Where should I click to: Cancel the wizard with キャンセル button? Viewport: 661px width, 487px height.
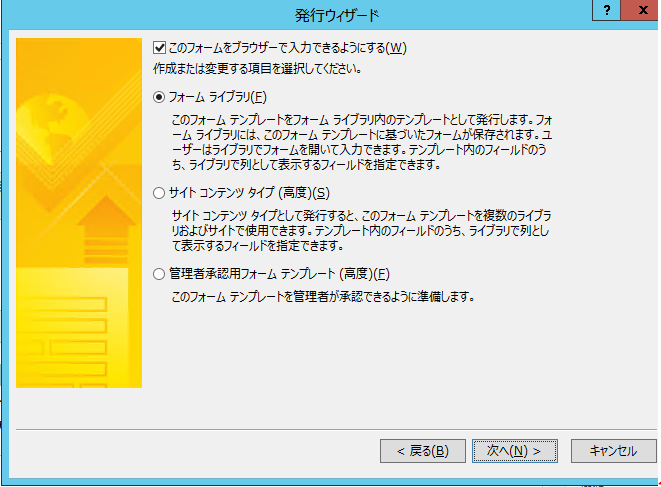click(x=613, y=451)
